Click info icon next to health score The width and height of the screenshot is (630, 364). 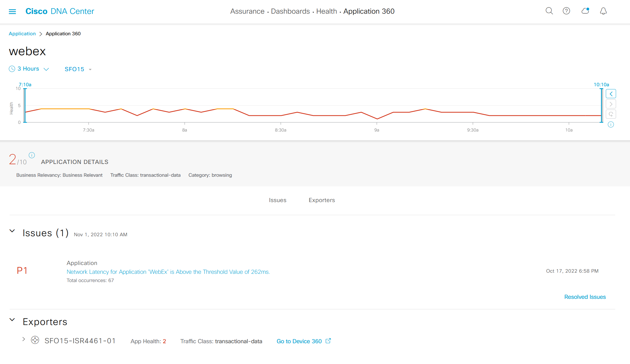(32, 155)
